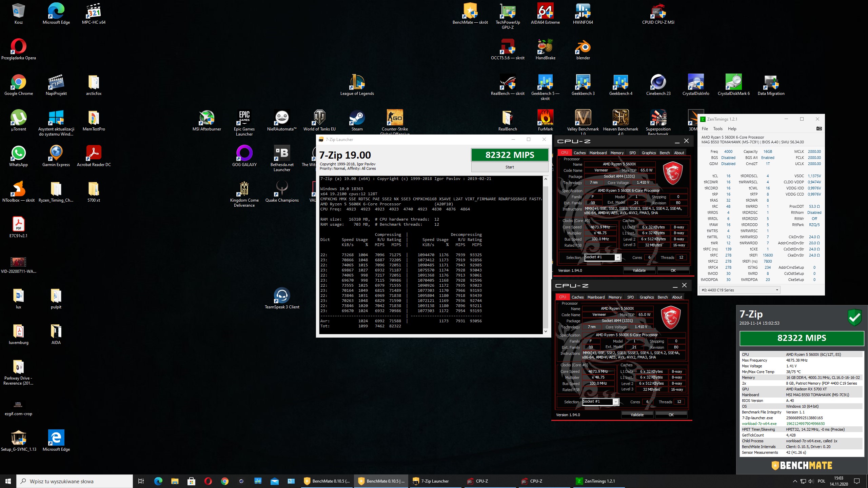The width and height of the screenshot is (868, 488).
Task: Launch the OCCT5.5.6 shortcut icon
Action: click(508, 49)
